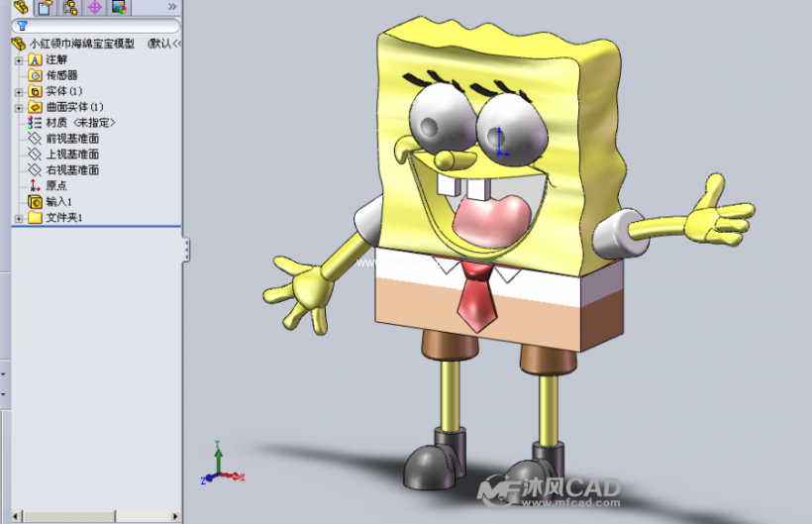Click the 输入1 imported feature icon
This screenshot has height=524, width=812.
(35, 201)
